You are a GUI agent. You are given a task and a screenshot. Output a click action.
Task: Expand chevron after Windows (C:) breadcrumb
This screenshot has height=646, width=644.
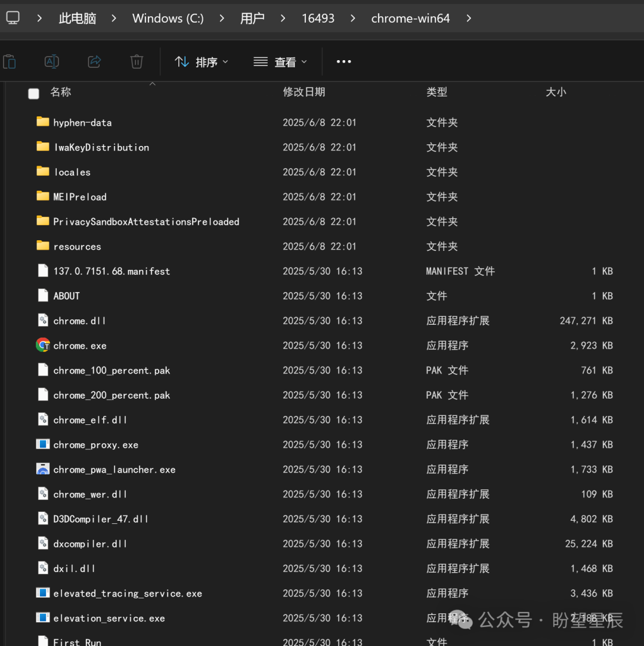coord(222,18)
